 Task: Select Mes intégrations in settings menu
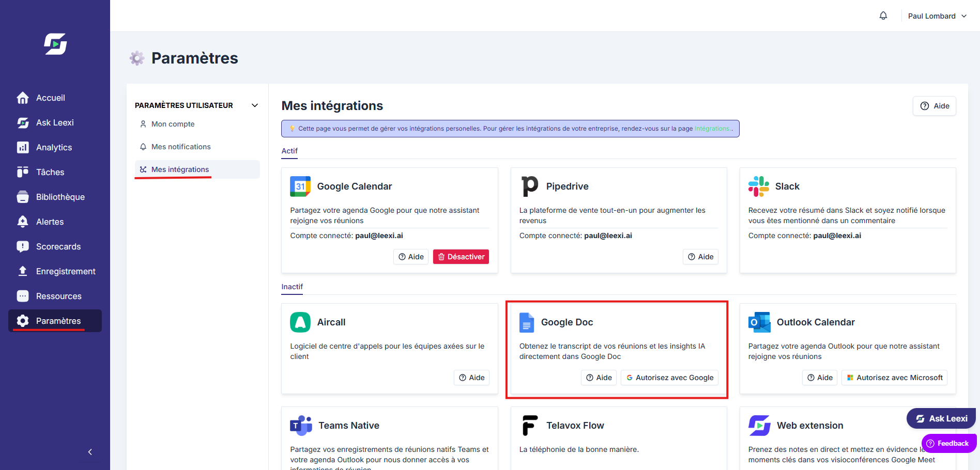pos(197,169)
